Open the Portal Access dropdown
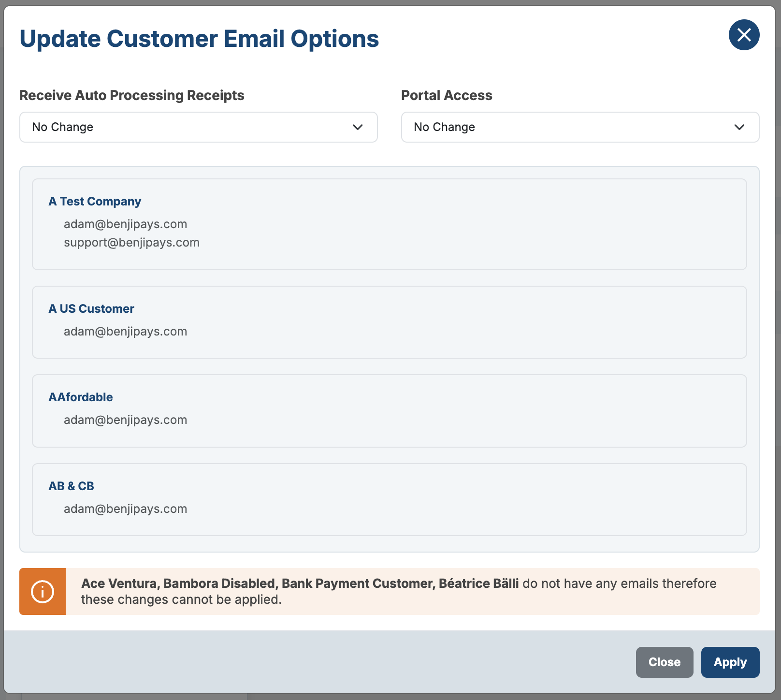 pos(580,127)
